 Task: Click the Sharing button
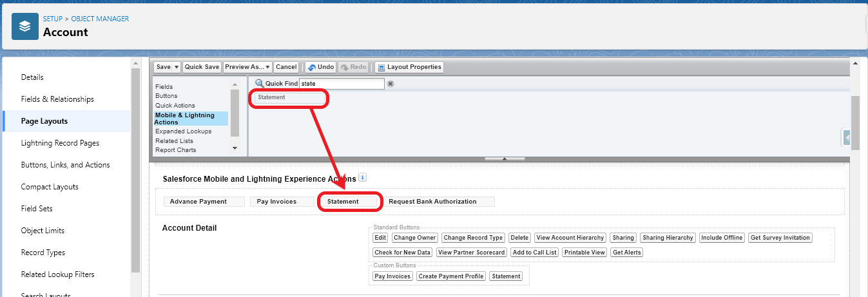(x=623, y=238)
